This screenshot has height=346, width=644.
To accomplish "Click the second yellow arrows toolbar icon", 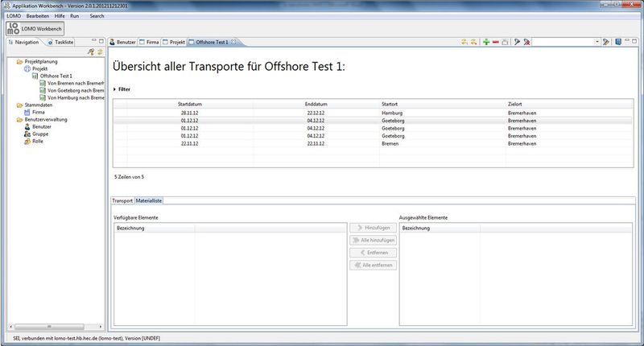I will click(473, 42).
